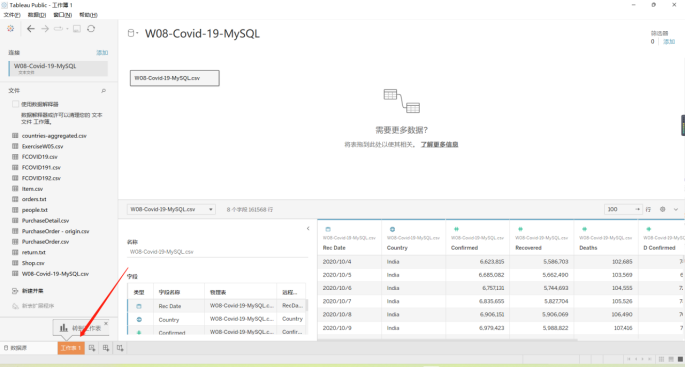Image resolution: width=686 pixels, height=368 pixels.
Task: Click the Rec Date column header
Action: pos(334,248)
